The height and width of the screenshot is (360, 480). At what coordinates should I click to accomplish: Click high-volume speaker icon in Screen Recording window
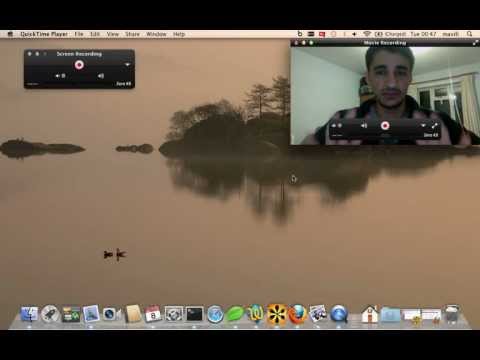coord(101,76)
